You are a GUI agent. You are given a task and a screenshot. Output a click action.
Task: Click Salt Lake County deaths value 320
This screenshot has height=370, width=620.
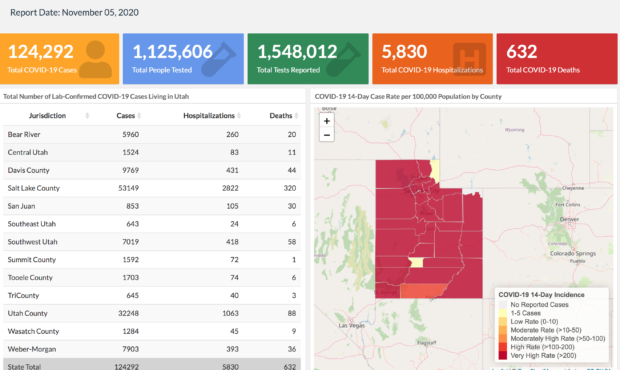(x=290, y=188)
